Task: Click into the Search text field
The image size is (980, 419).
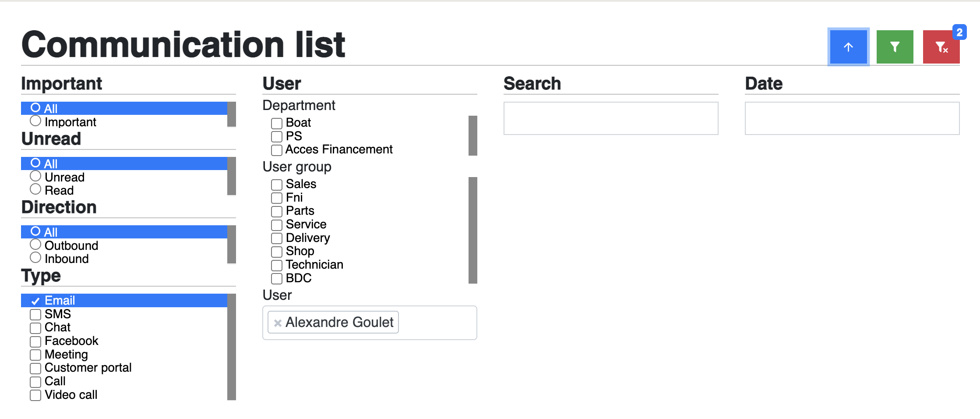Action: [x=611, y=118]
